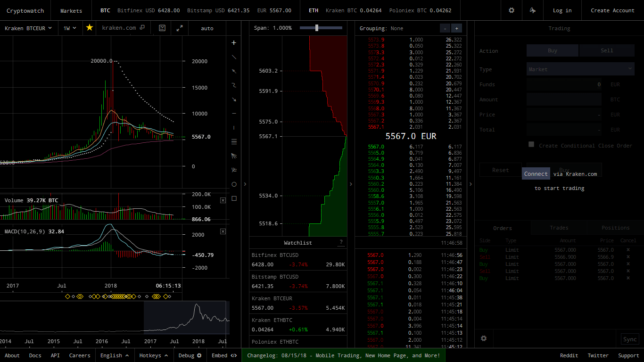Screen dimensions: 644x362
Task: Select the vertical line tool
Action: (234, 128)
